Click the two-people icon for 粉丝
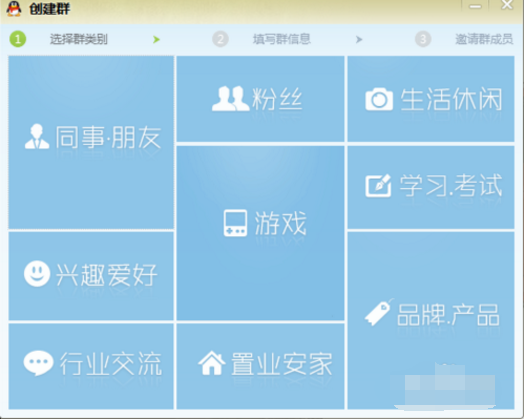The image size is (524, 419). point(231,99)
